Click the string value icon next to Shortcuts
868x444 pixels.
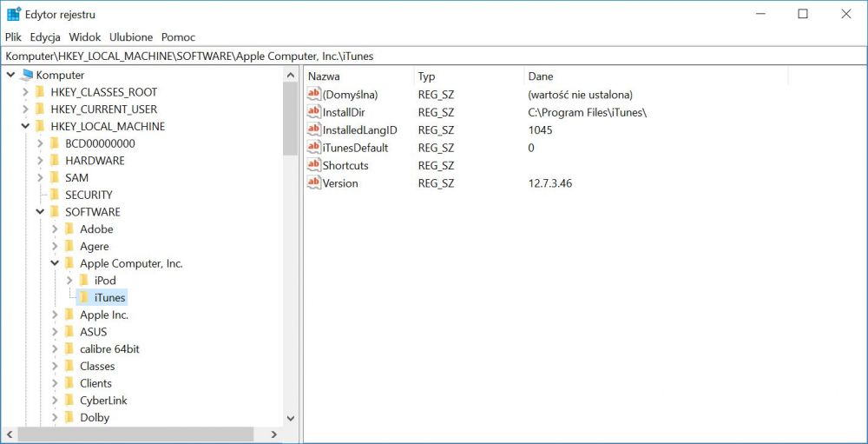tap(314, 165)
